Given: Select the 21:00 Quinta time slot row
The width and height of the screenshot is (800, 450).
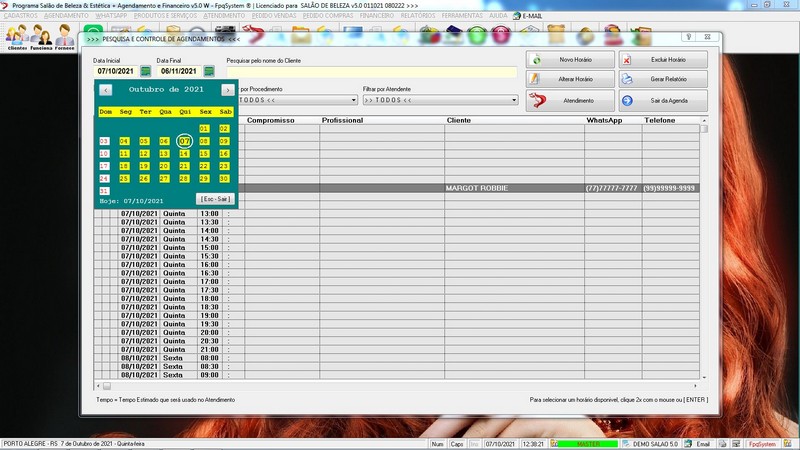Looking at the screenshot, I should [x=396, y=349].
